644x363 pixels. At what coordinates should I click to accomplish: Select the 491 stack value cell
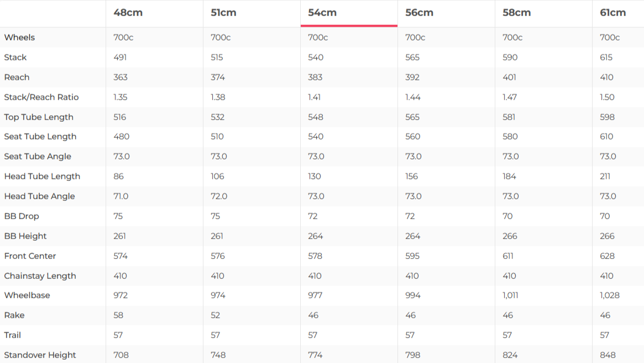120,58
